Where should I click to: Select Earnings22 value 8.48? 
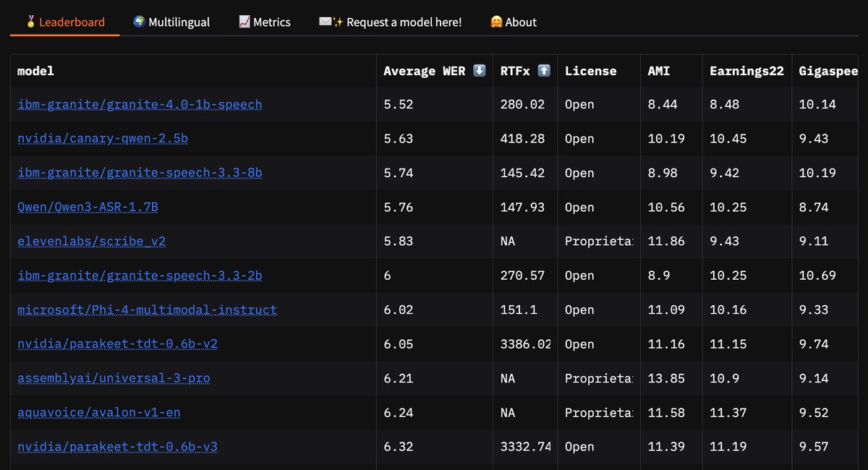click(x=724, y=105)
